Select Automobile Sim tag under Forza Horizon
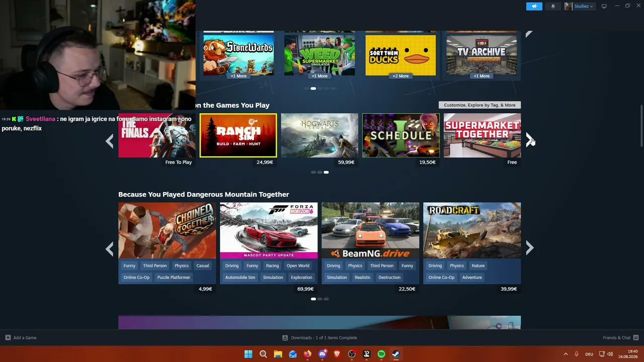This screenshot has width=644, height=362. click(x=240, y=278)
